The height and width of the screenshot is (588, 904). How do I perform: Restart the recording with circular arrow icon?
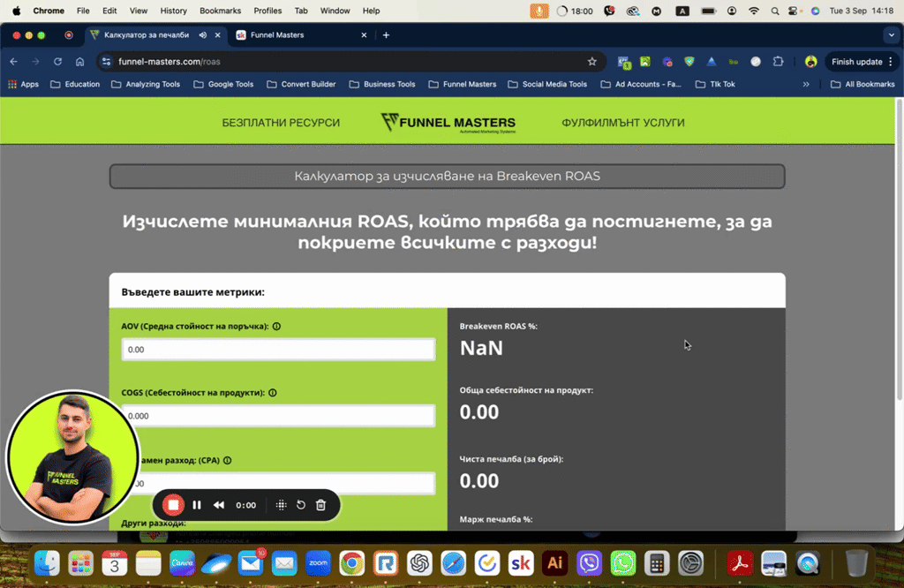301,505
